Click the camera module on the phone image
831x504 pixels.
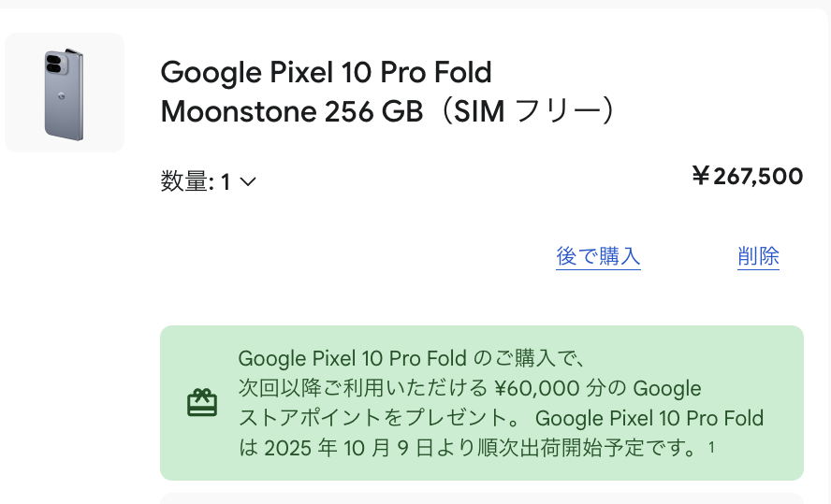point(53,64)
